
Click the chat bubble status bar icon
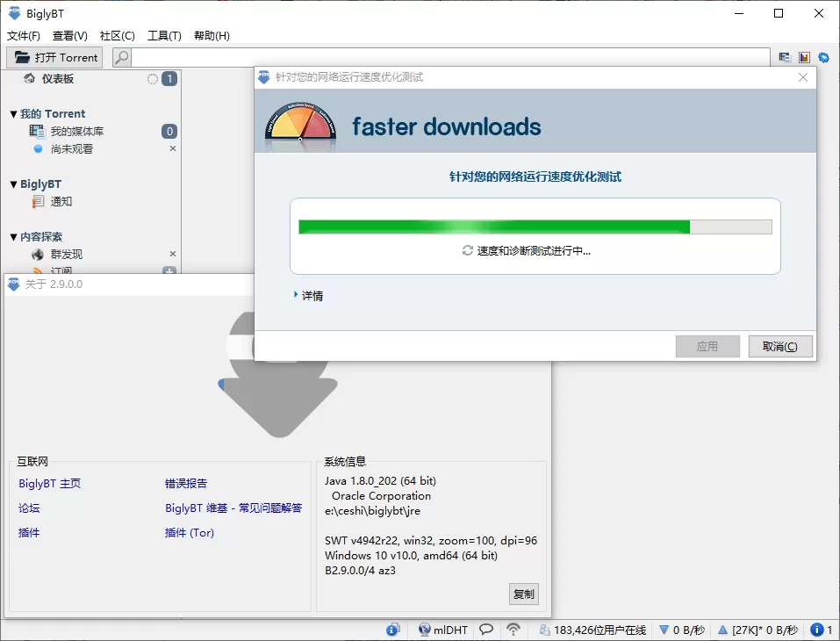(x=486, y=630)
